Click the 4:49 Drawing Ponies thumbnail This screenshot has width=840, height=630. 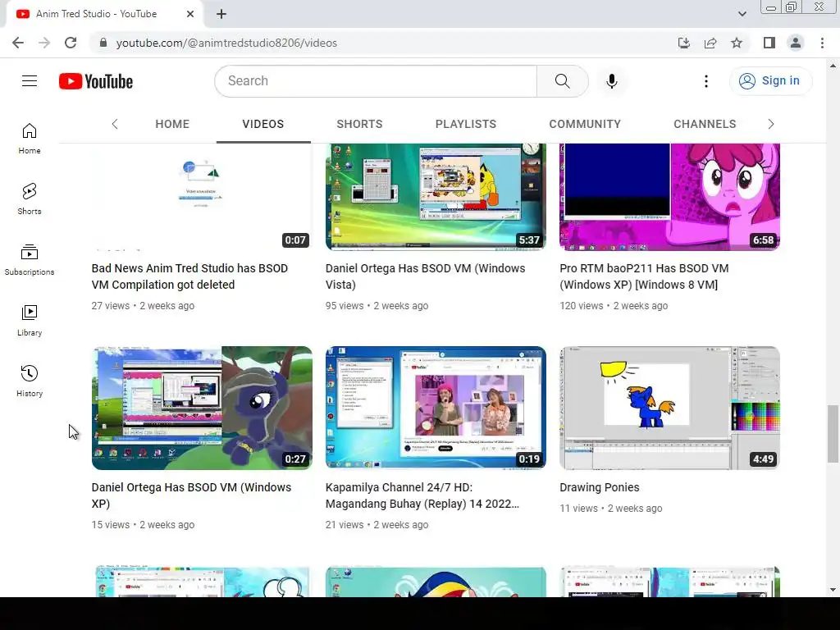(669, 408)
